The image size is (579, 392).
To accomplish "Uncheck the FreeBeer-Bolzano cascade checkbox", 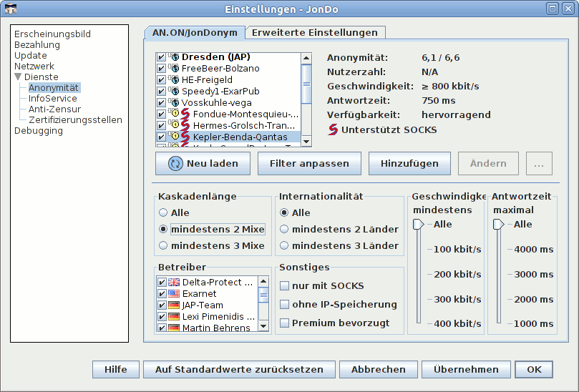I will tap(161, 69).
